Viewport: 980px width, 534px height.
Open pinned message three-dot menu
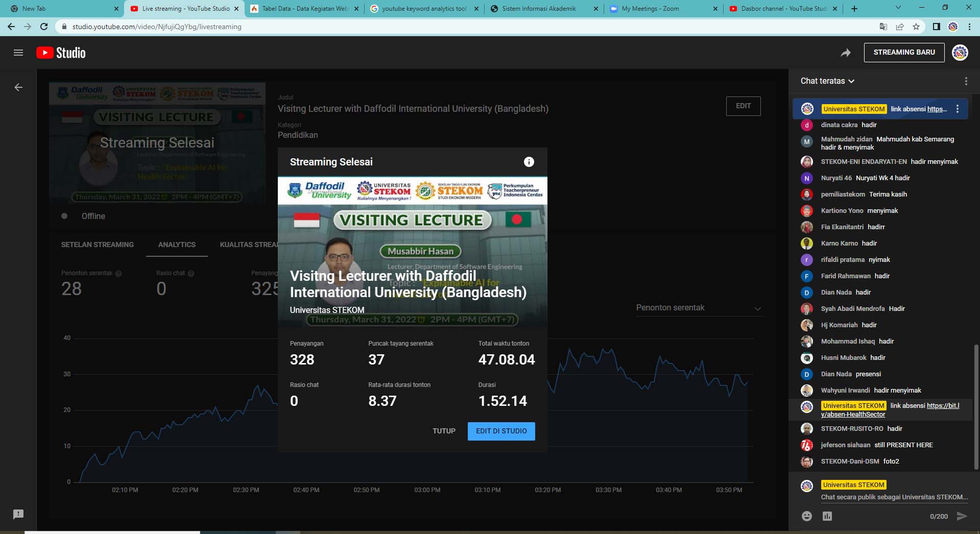pyautogui.click(x=958, y=109)
